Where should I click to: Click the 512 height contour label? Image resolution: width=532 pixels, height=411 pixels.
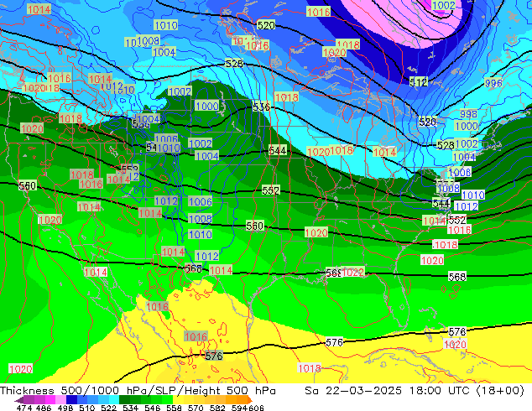(x=419, y=81)
